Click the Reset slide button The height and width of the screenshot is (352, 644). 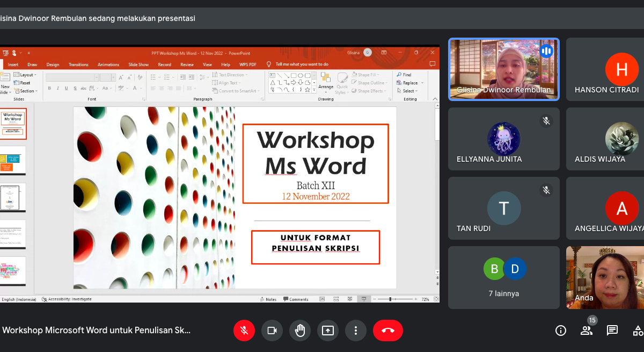pos(22,83)
